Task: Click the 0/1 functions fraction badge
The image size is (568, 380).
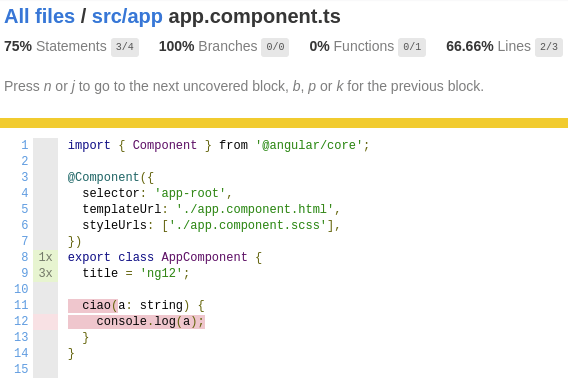Action: [x=412, y=47]
